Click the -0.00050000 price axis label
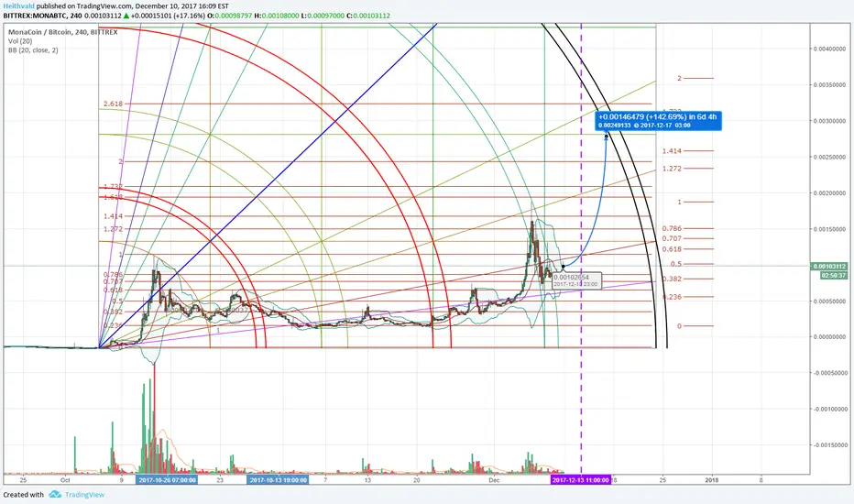 click(830, 373)
